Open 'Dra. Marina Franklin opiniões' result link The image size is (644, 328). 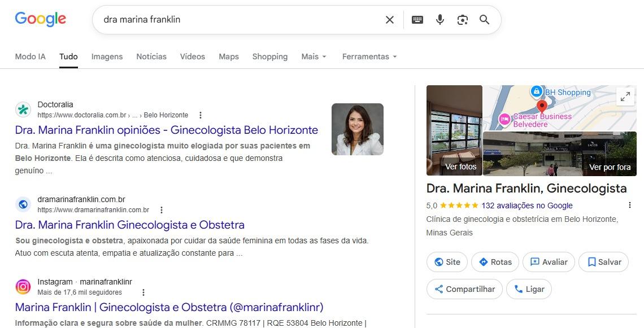click(x=166, y=130)
